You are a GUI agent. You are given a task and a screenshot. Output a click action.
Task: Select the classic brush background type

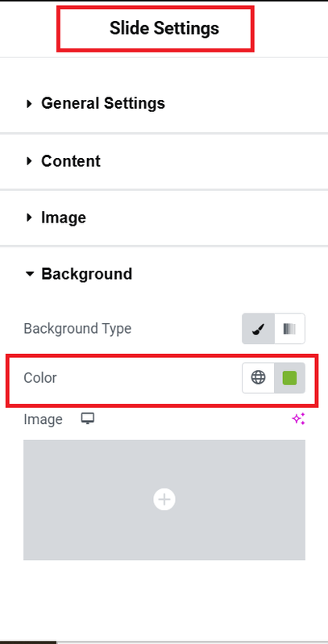click(258, 329)
